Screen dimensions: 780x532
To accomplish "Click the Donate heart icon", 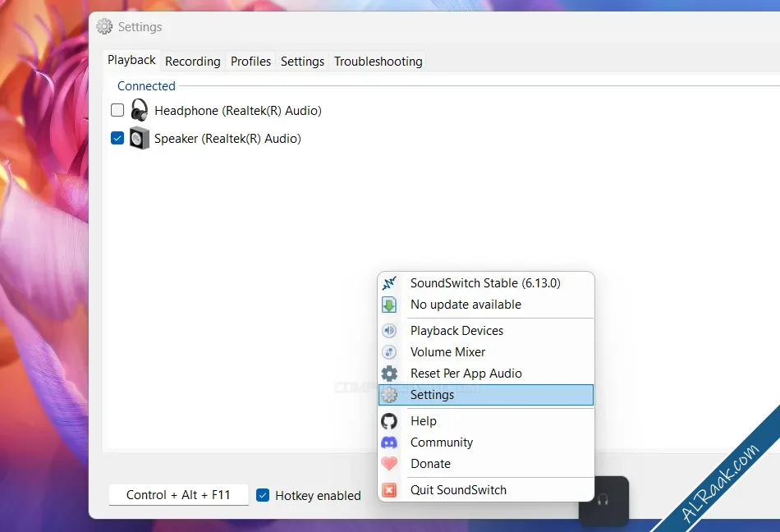I will pos(389,464).
